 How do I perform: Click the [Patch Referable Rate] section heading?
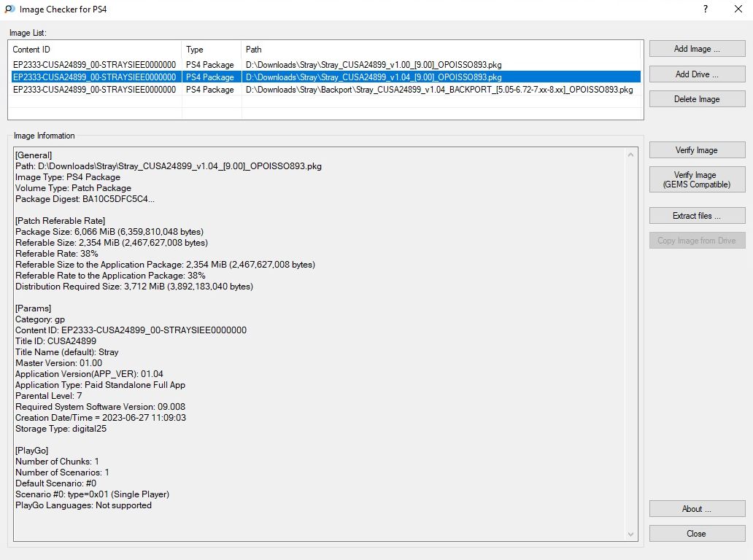60,221
